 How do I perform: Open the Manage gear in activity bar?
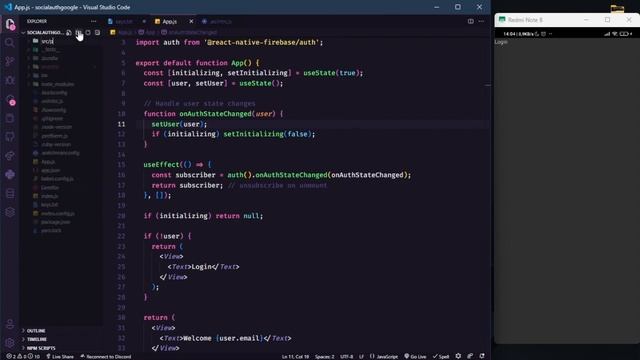(10, 343)
